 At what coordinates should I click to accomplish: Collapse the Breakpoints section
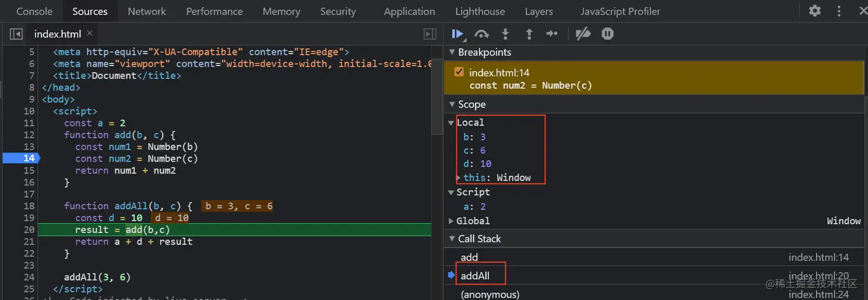[x=451, y=52]
